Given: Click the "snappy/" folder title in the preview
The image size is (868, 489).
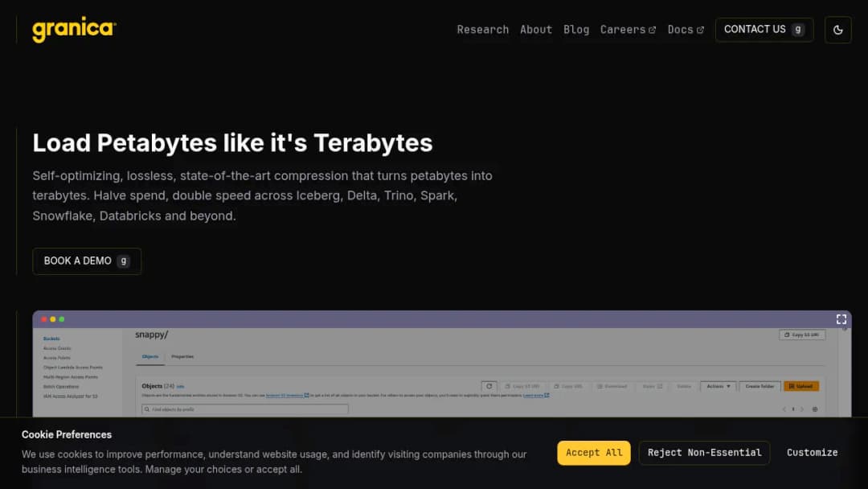Looking at the screenshot, I should (152, 335).
